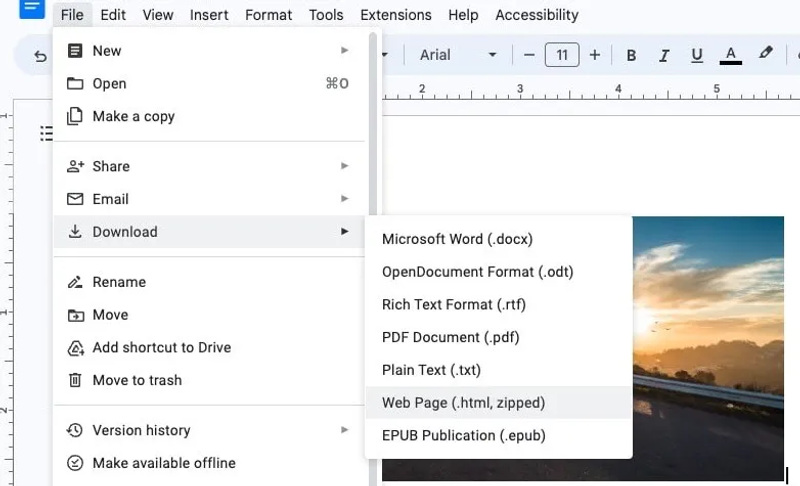Click the highlight color pen icon
Image resolution: width=800 pixels, height=486 pixels.
766,54
